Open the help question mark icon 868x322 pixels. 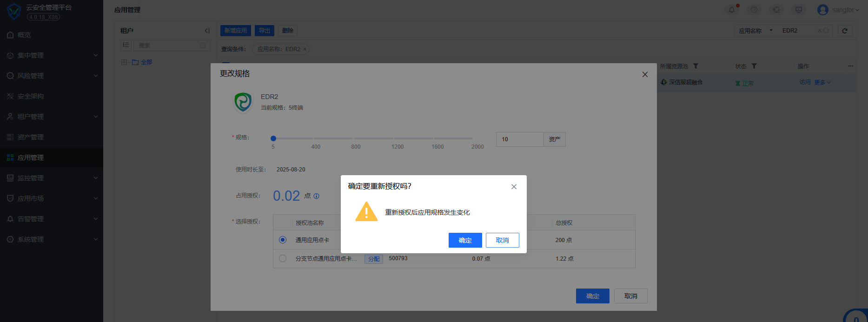(754, 10)
